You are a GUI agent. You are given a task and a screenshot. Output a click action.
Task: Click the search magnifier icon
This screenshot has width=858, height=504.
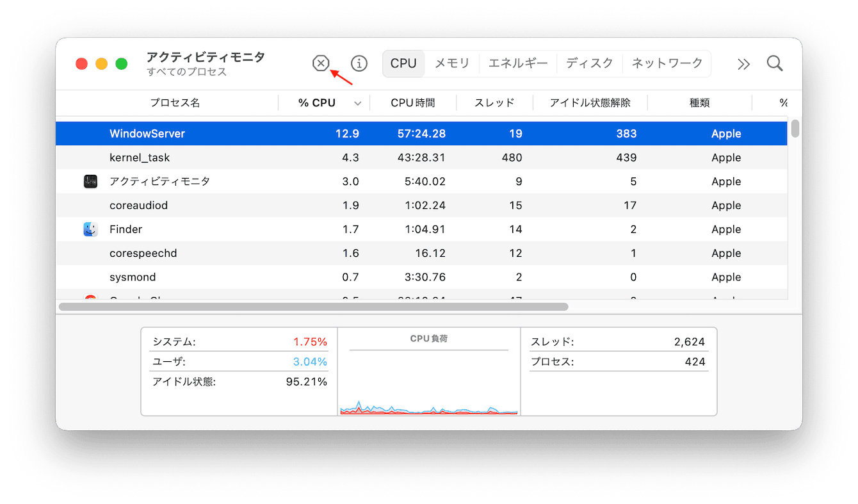point(775,63)
